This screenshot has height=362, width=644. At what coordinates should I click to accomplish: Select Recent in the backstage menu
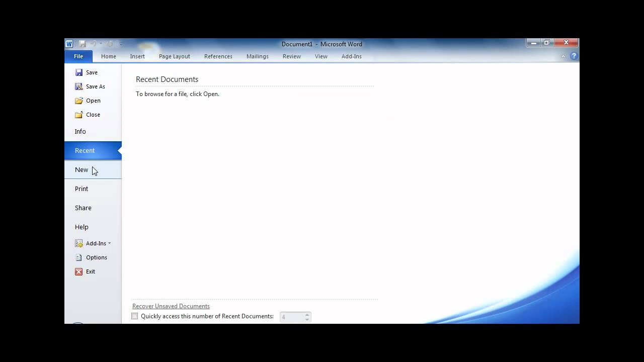pos(93,150)
